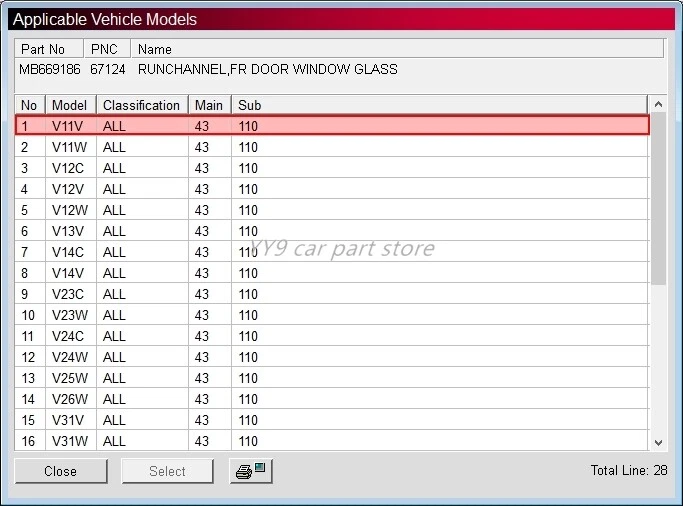
Task: Select row with model V12V
Action: point(332,189)
